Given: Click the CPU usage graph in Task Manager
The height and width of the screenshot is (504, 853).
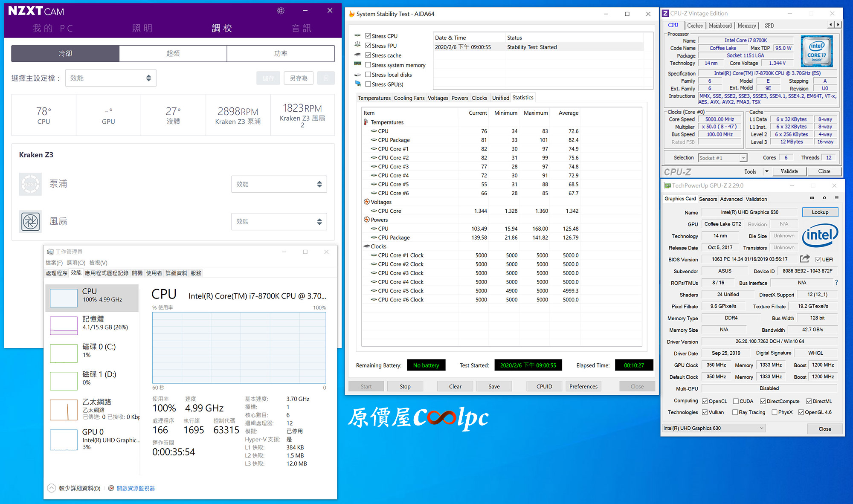Looking at the screenshot, I should (x=239, y=348).
